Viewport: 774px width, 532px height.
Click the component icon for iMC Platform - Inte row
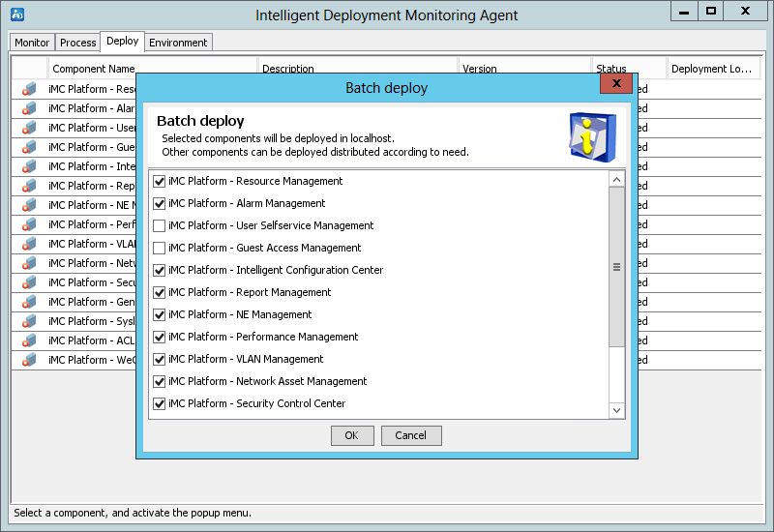point(29,166)
